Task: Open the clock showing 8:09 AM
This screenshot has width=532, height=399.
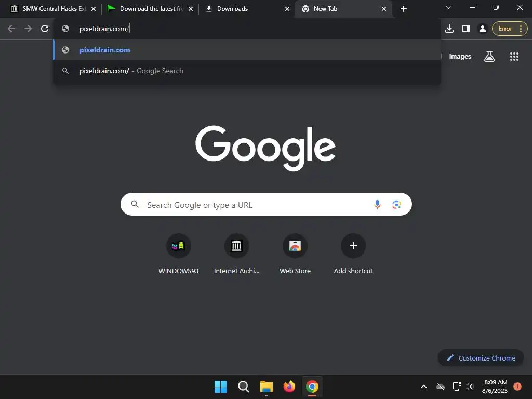Action: pos(495,387)
